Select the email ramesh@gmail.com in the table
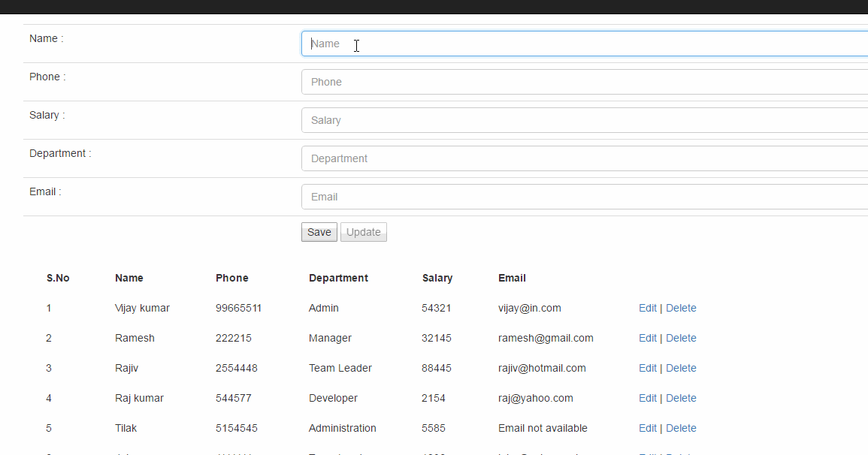This screenshot has height=455, width=868. [x=546, y=338]
